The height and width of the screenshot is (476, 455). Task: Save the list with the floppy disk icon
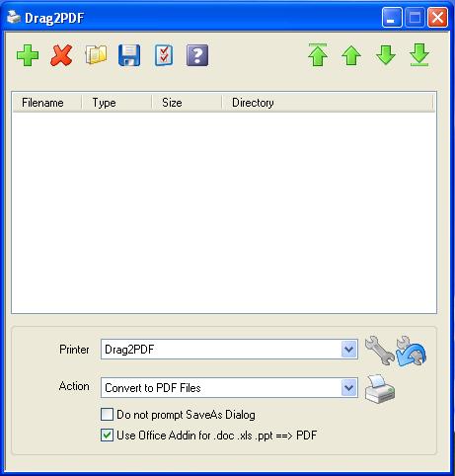[x=129, y=55]
